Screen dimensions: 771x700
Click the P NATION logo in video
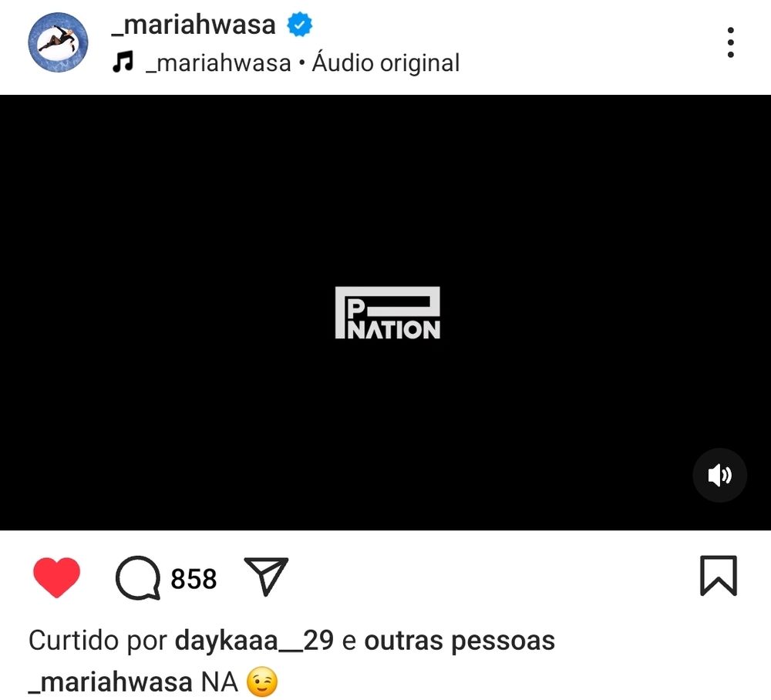(388, 313)
